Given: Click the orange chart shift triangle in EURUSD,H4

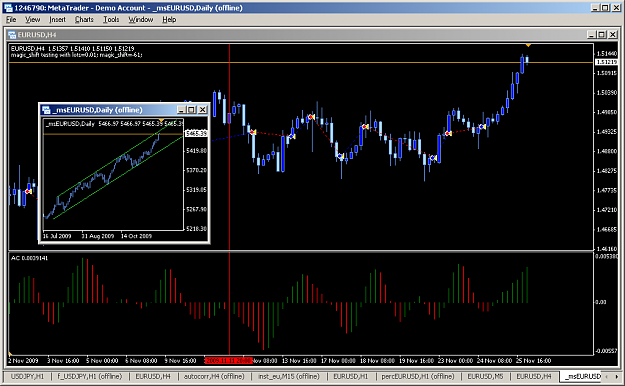Looking at the screenshot, I should (x=528, y=46).
